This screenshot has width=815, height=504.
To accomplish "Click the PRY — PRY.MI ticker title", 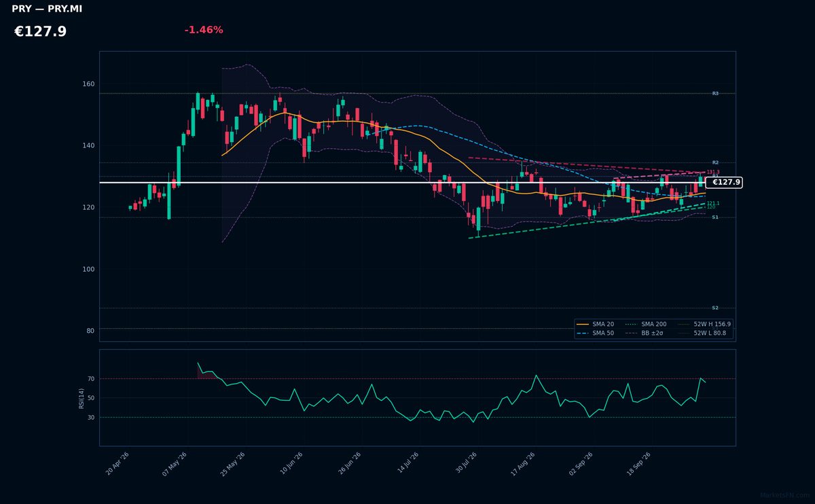I will 47,9.
